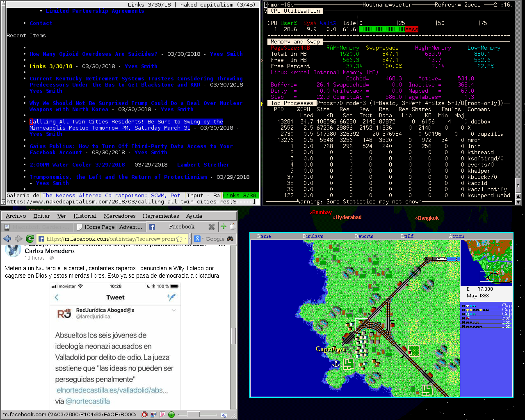525x420 pixels.
Task: Click the network icon in the status bar corner
Action: click(x=224, y=415)
